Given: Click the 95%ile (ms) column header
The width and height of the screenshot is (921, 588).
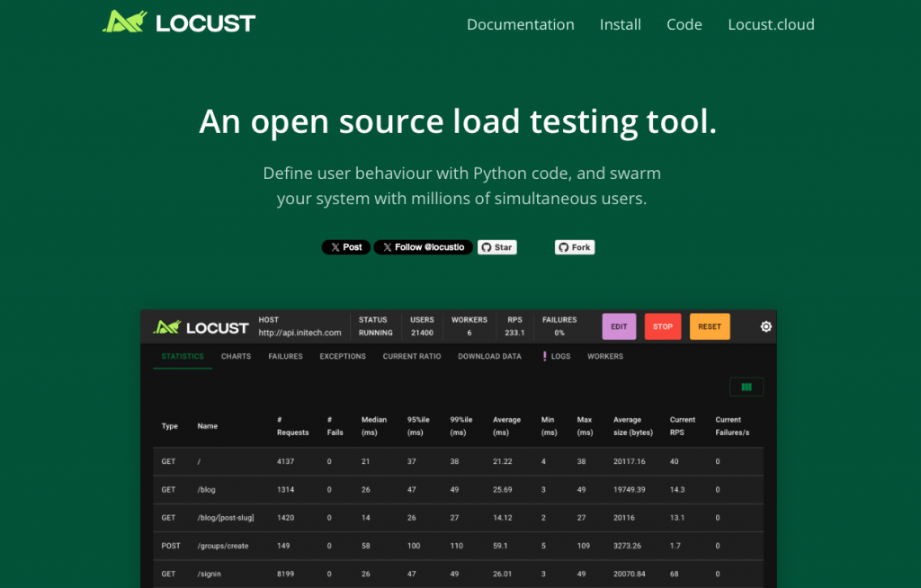Looking at the screenshot, I should (x=418, y=426).
